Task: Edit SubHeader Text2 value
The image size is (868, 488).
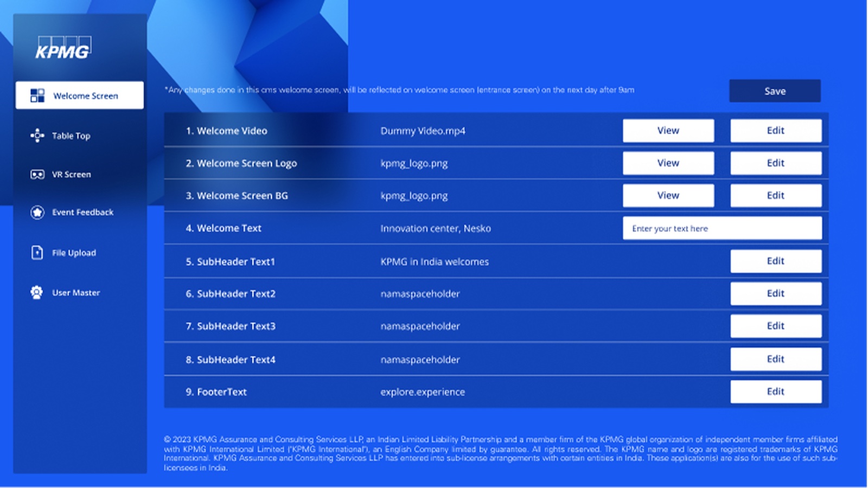Action: tap(776, 293)
